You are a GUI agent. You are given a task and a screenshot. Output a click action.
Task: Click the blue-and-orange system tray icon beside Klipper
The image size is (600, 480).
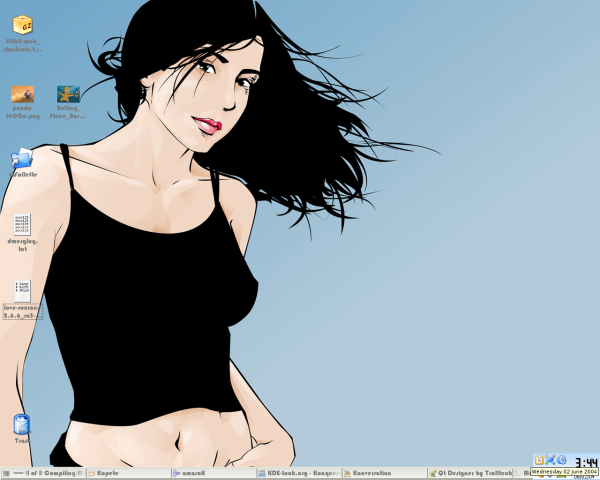tap(550, 460)
